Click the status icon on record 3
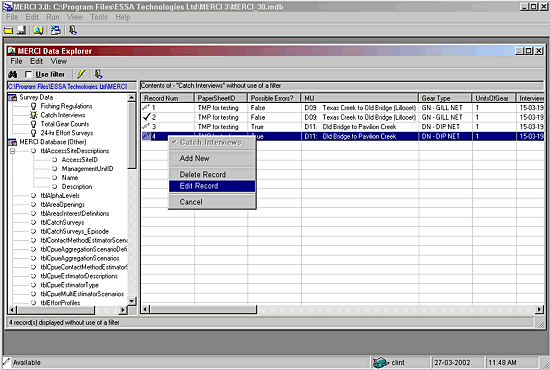Viewport: 550px width, 370px height. tap(146, 126)
